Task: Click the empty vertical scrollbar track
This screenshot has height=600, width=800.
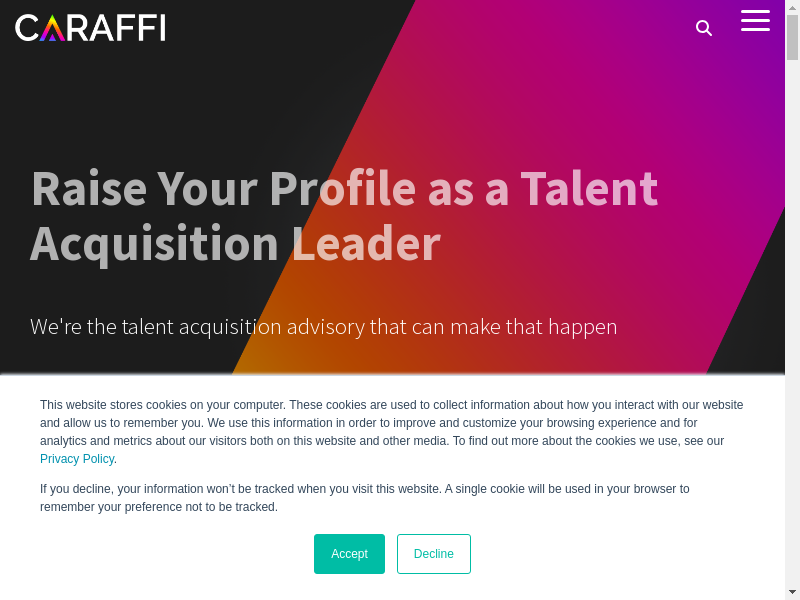Action: pos(792,300)
